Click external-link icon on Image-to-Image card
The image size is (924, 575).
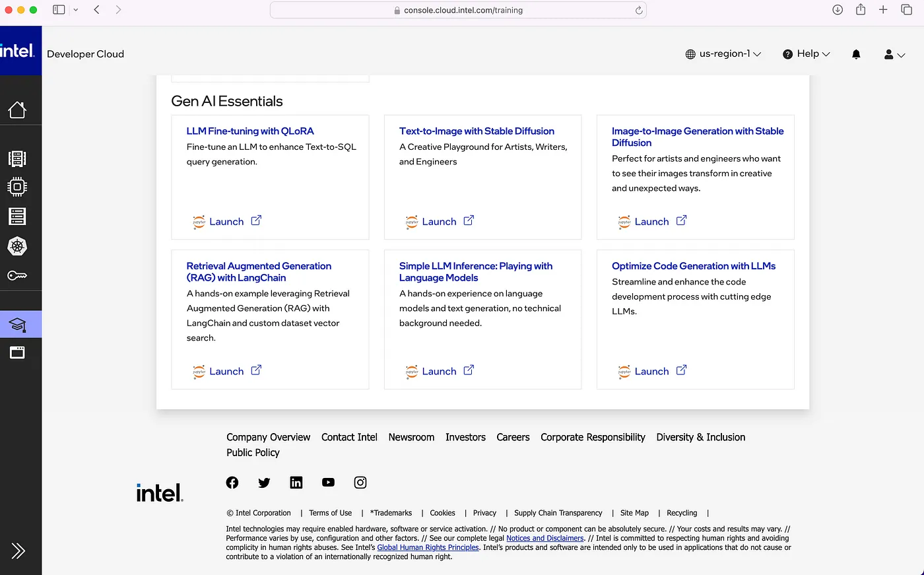[681, 220]
